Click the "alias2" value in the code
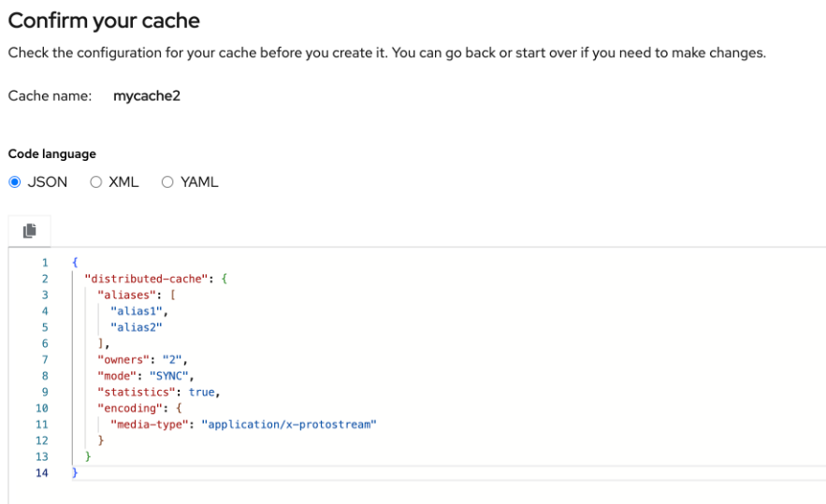Screen dimensions: 826x504 click(x=136, y=327)
